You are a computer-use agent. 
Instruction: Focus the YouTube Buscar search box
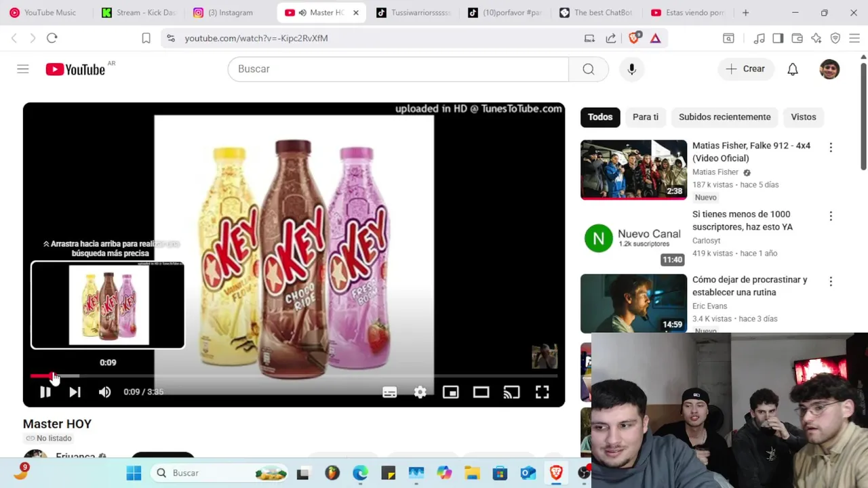click(398, 69)
